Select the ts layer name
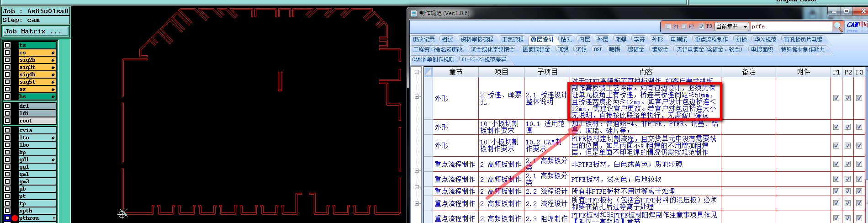Image resolution: width=868 pixels, height=223 pixels. [x=37, y=45]
